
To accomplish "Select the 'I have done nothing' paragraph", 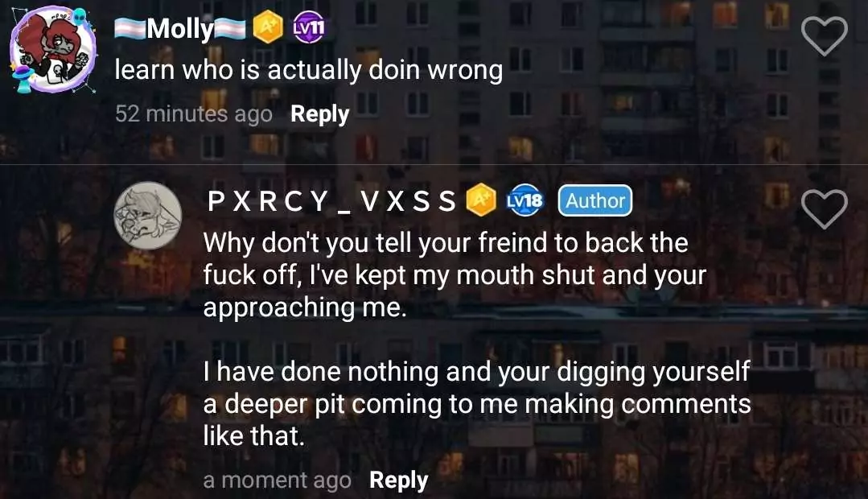I will [476, 404].
